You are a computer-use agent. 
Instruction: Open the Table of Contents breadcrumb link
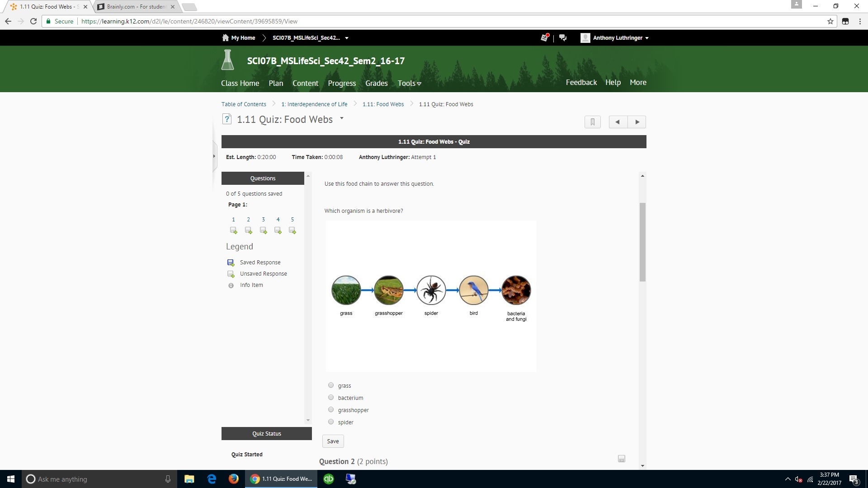pos(244,104)
